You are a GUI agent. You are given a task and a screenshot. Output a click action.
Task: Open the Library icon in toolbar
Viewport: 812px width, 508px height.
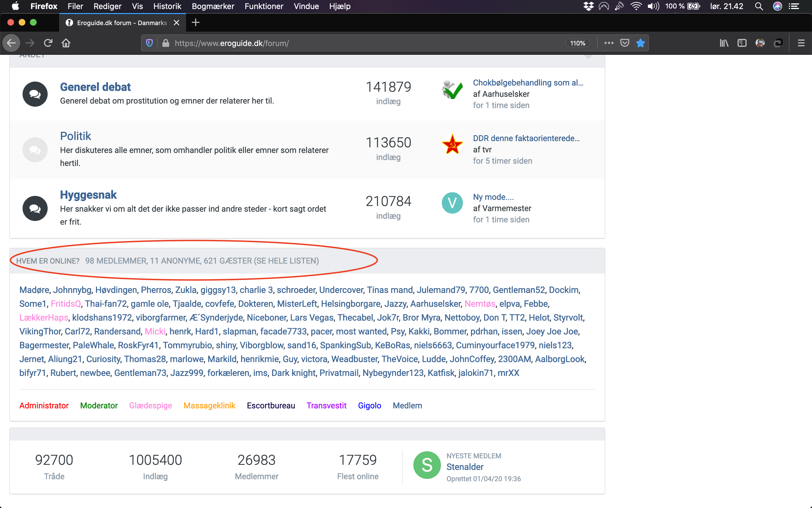click(724, 43)
